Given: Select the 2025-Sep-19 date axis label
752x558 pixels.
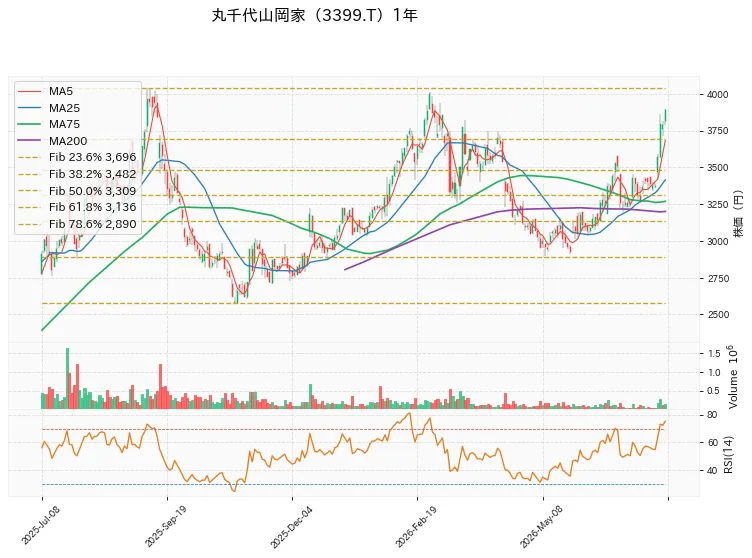Looking at the screenshot, I should pyautogui.click(x=165, y=526).
